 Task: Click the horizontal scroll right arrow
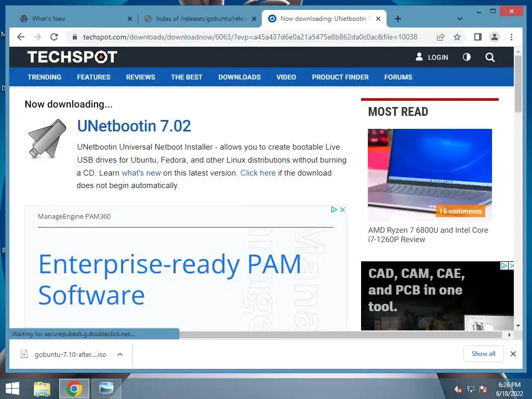point(509,335)
